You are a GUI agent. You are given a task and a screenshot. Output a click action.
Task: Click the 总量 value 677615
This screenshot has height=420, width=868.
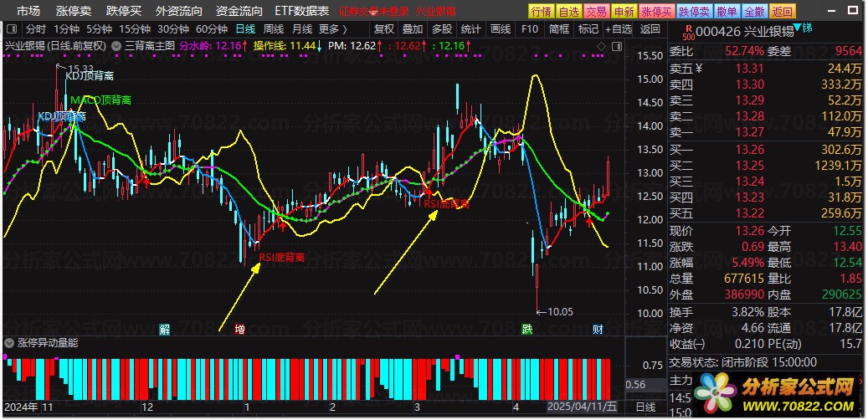click(x=743, y=279)
